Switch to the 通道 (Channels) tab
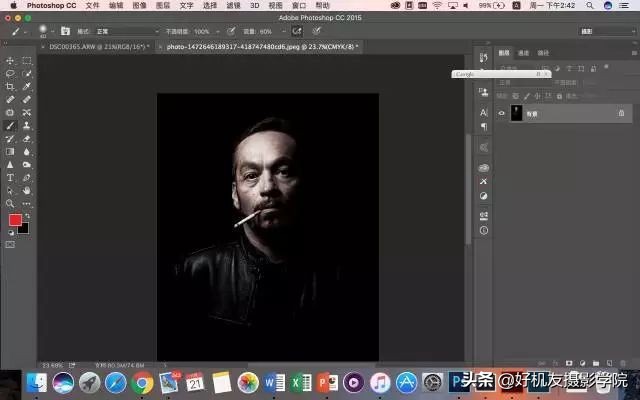 [x=523, y=53]
